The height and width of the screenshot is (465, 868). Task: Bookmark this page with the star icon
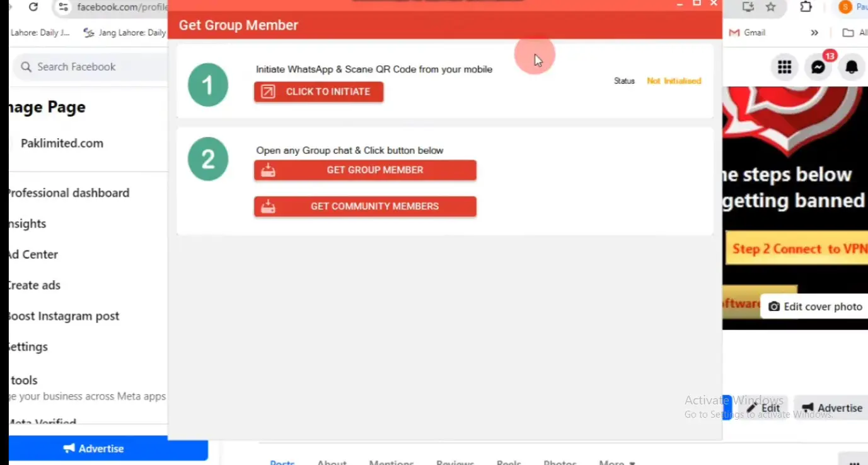point(770,7)
